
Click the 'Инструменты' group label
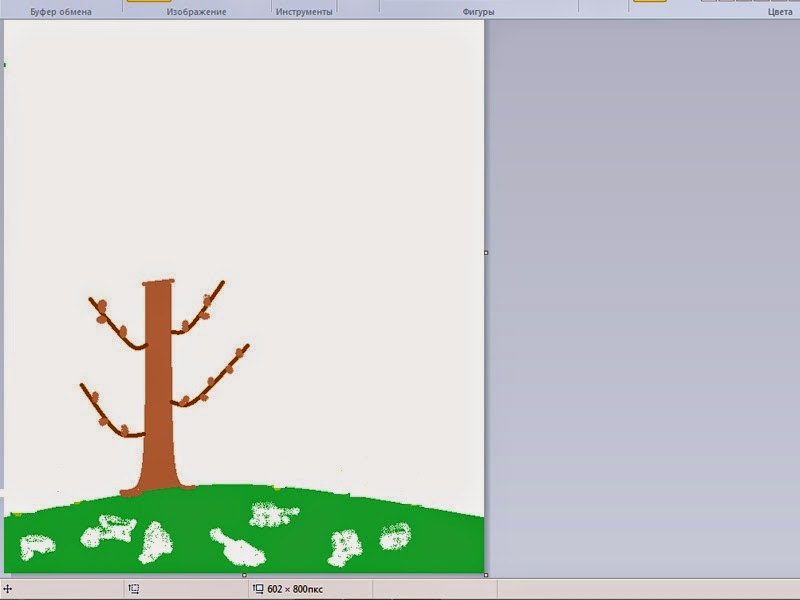[304, 12]
